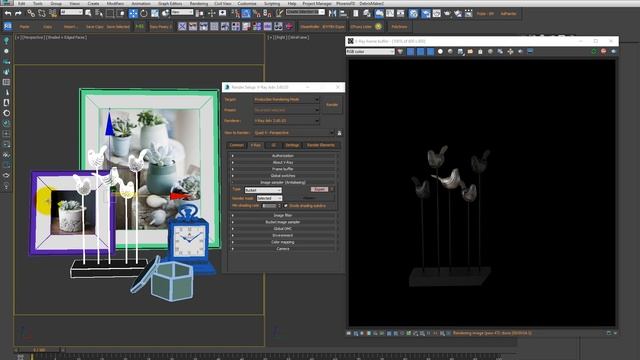Open the reference coordinate system dropdown

182,12
